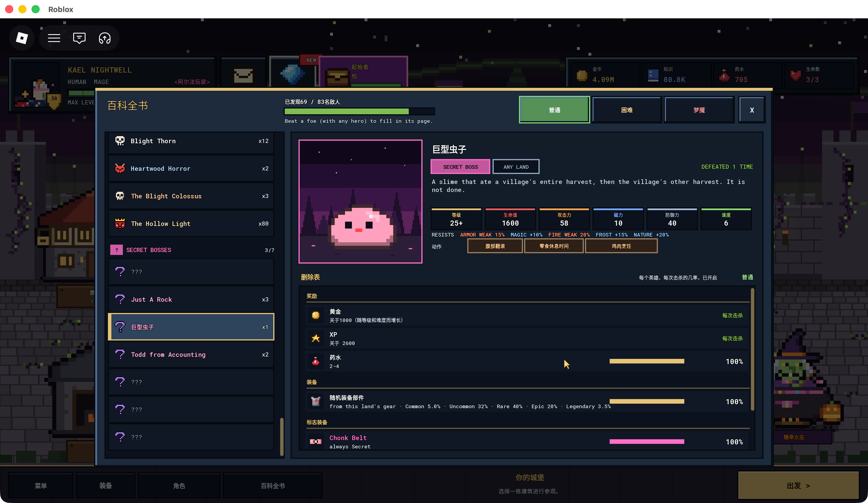Click the 药水 drop rate bar
The width and height of the screenshot is (868, 503).
pos(646,361)
